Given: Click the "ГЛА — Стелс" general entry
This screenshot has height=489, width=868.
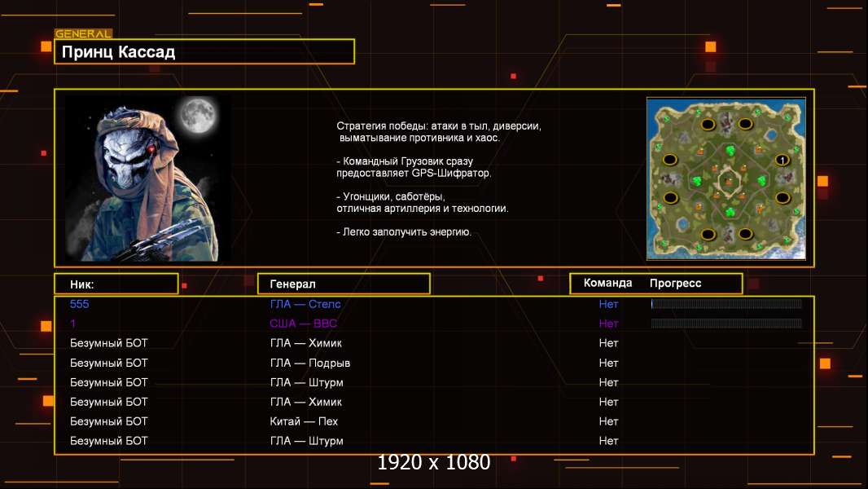Looking at the screenshot, I should coord(305,304).
